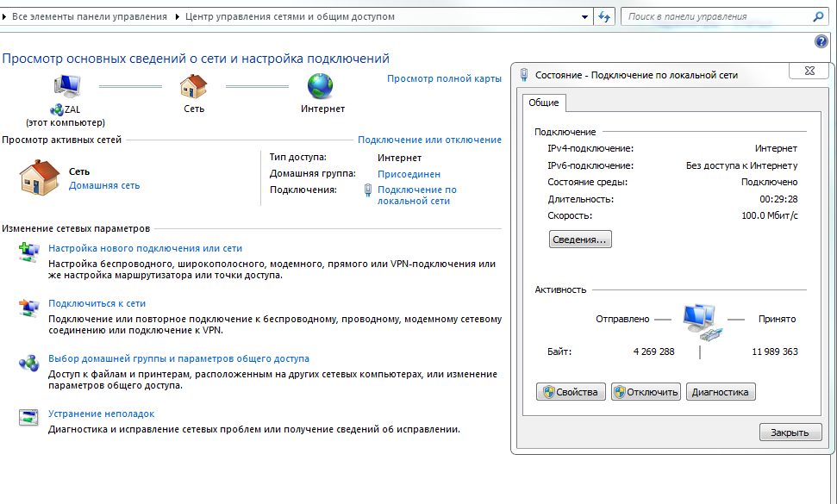Viewport: 837px width, 504px height.
Task: Expand breadcrumb arrow before Центр управления сетями
Action: 178,16
